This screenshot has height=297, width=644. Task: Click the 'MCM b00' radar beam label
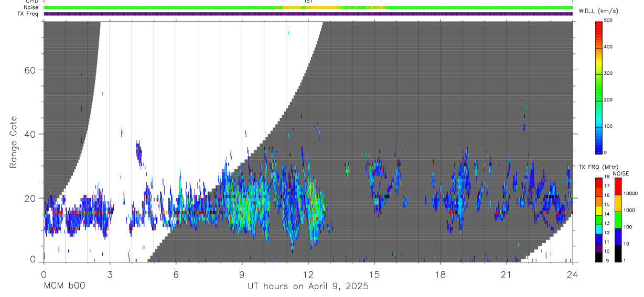(65, 286)
